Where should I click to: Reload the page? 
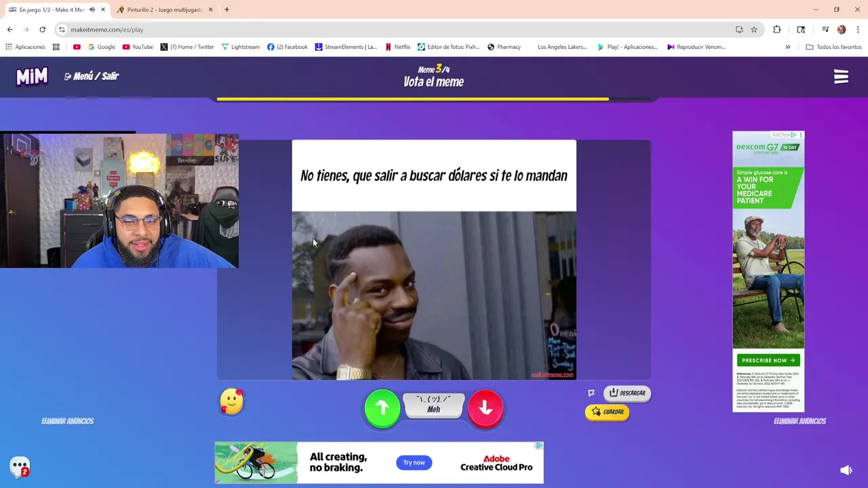tap(42, 30)
